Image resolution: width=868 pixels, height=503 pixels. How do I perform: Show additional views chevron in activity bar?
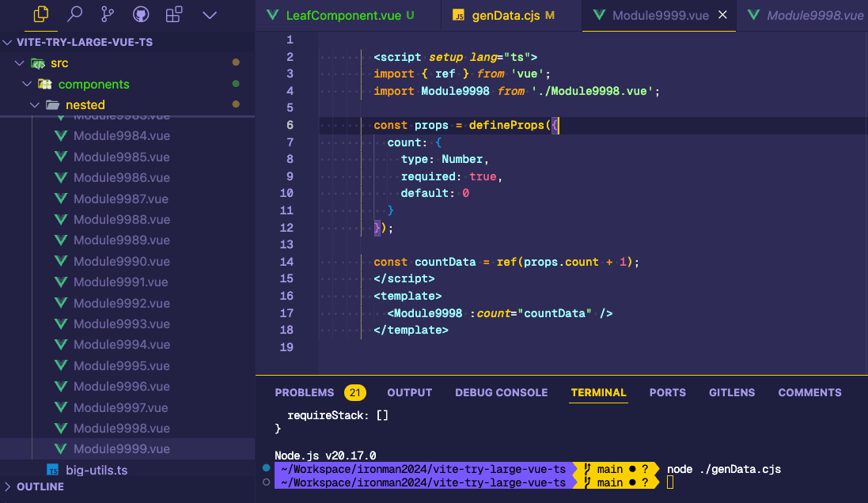pyautogui.click(x=210, y=14)
